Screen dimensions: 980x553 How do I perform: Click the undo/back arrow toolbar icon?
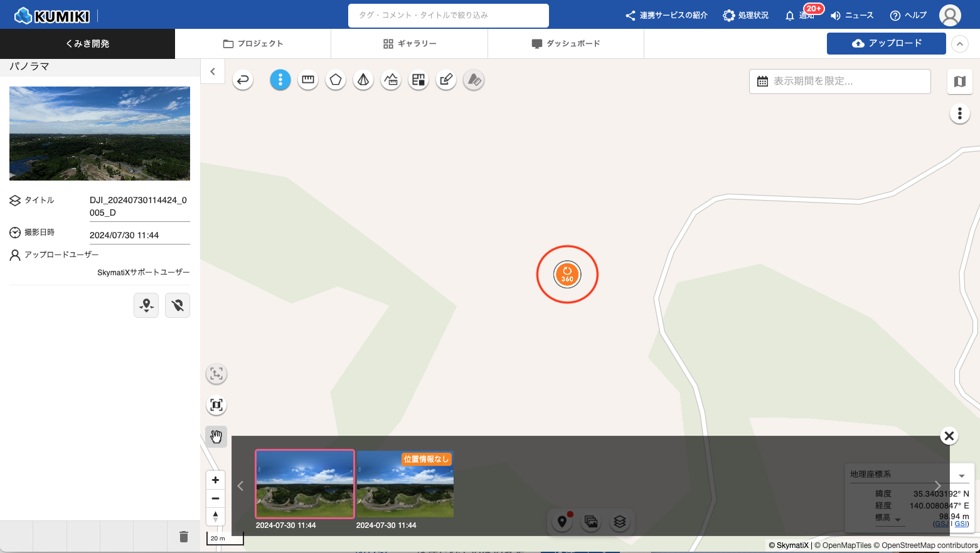coord(243,80)
